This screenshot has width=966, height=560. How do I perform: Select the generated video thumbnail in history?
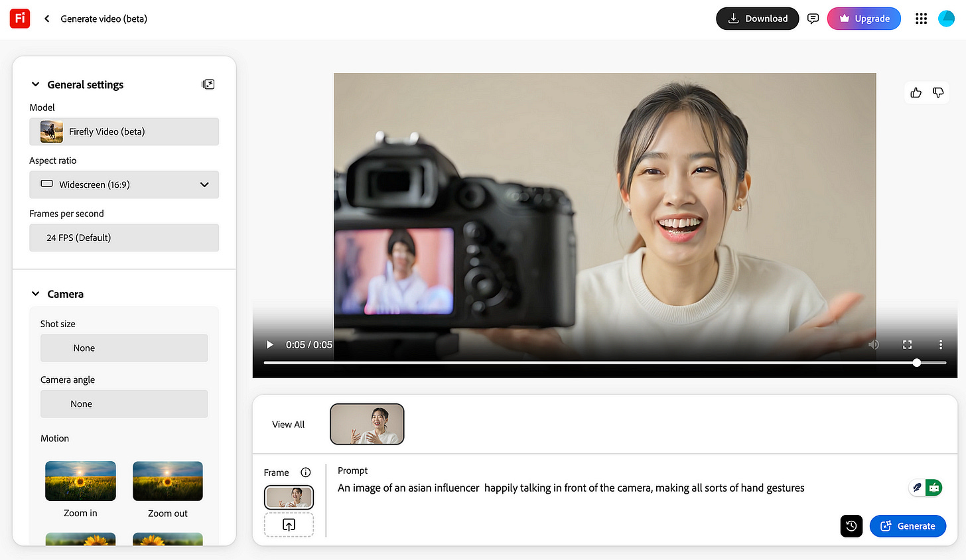click(367, 424)
